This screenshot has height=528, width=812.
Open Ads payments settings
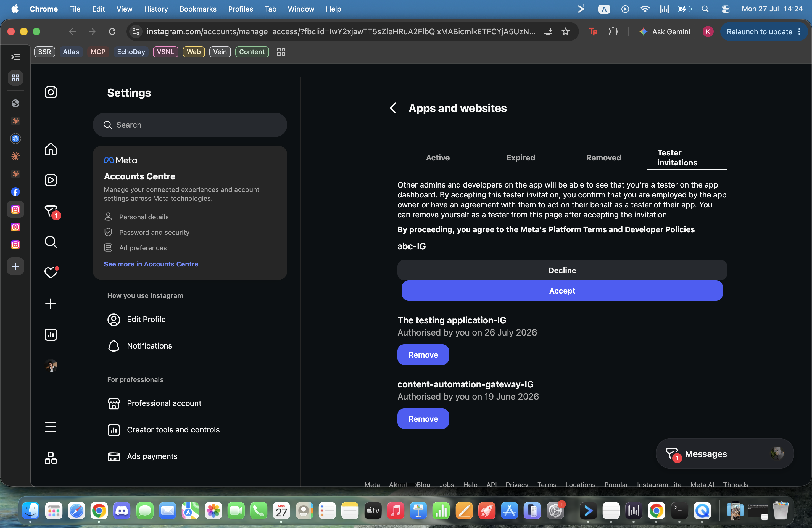coord(142,456)
